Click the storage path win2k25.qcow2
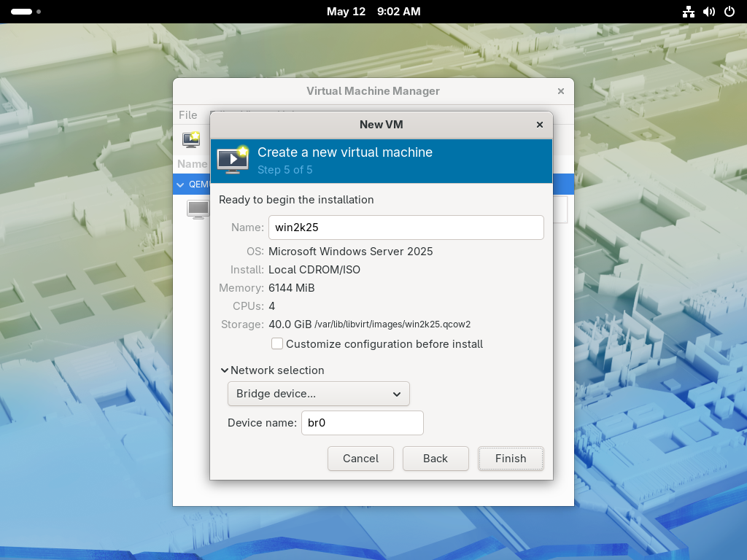Viewport: 747px width, 560px height. (x=392, y=324)
